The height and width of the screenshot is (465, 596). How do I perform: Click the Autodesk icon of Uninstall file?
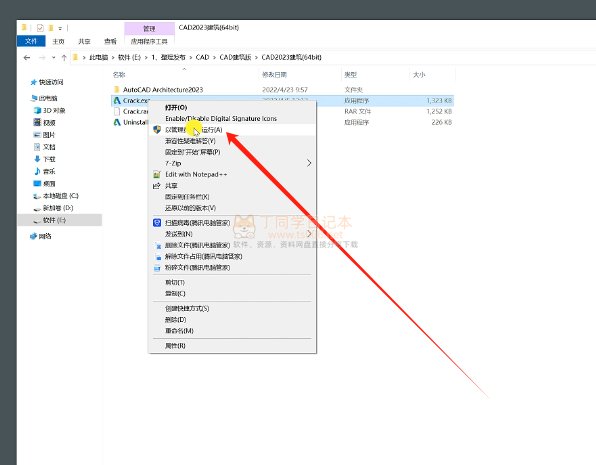coord(117,122)
